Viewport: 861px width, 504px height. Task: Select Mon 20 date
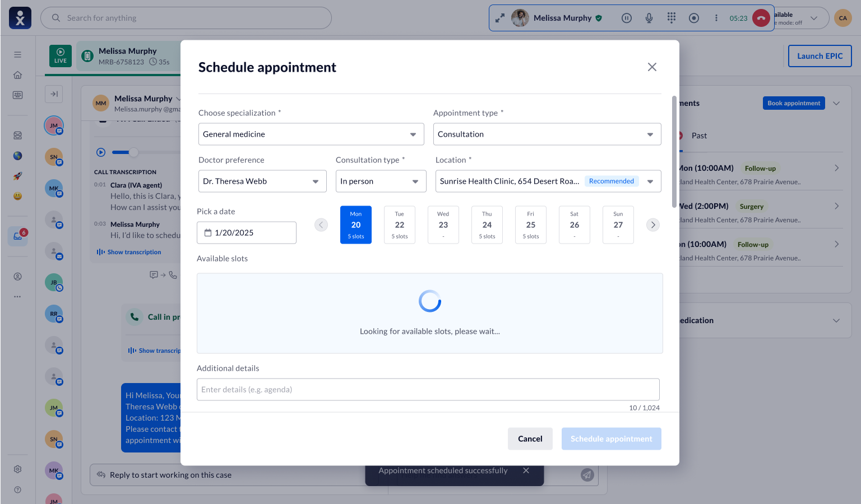(x=356, y=225)
